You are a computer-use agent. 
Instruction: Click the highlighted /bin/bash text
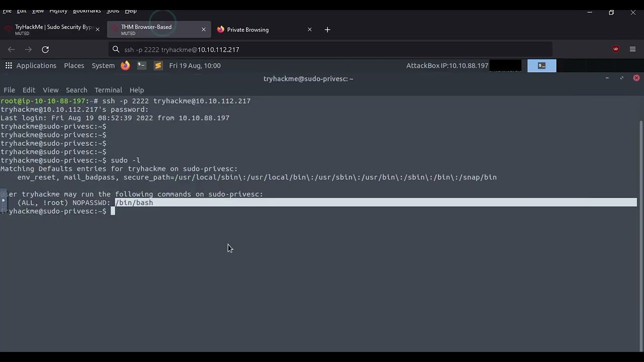pyautogui.click(x=134, y=203)
